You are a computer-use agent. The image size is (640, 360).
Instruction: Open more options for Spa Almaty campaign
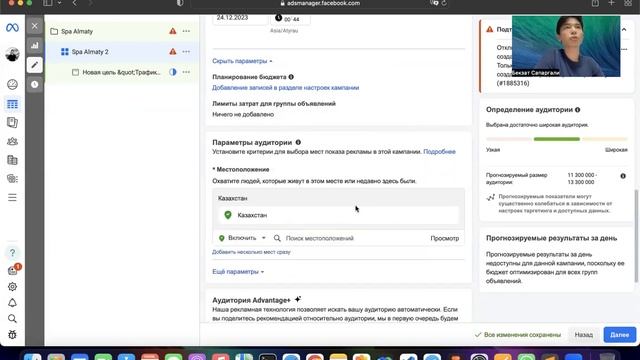pos(186,31)
